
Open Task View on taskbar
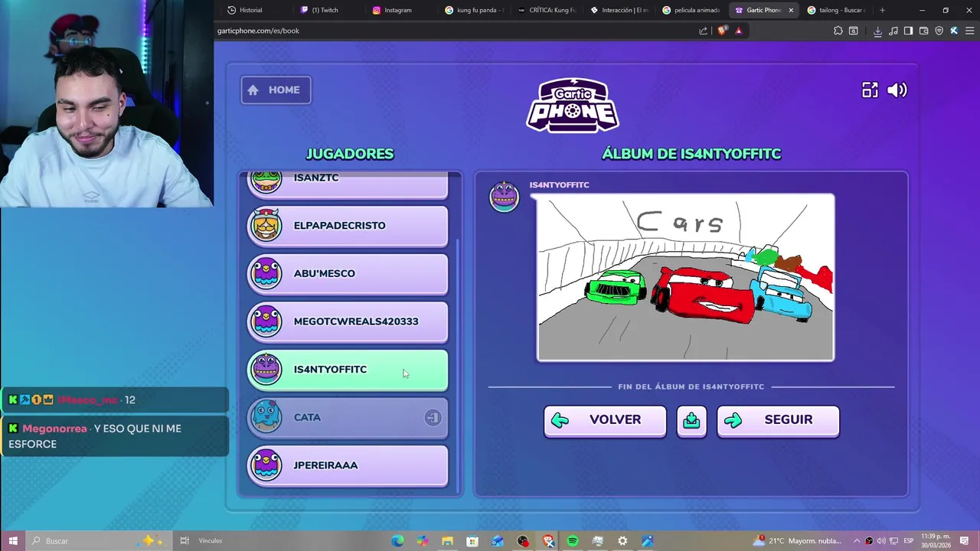pyautogui.click(x=185, y=541)
